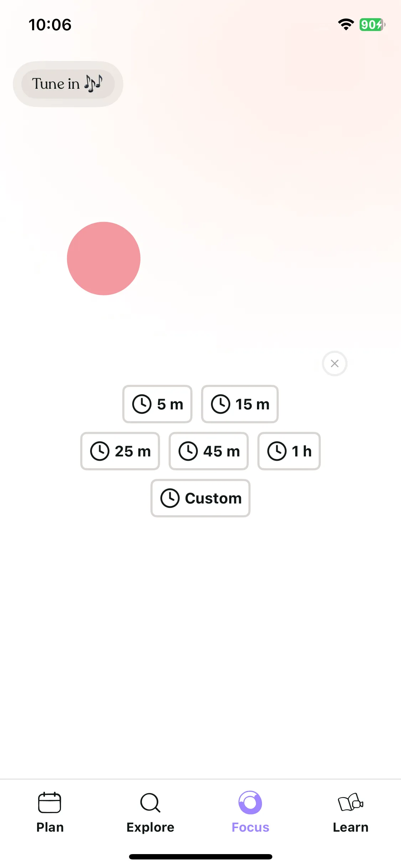Tap the pink focus circle
401x868 pixels.
pyautogui.click(x=104, y=258)
